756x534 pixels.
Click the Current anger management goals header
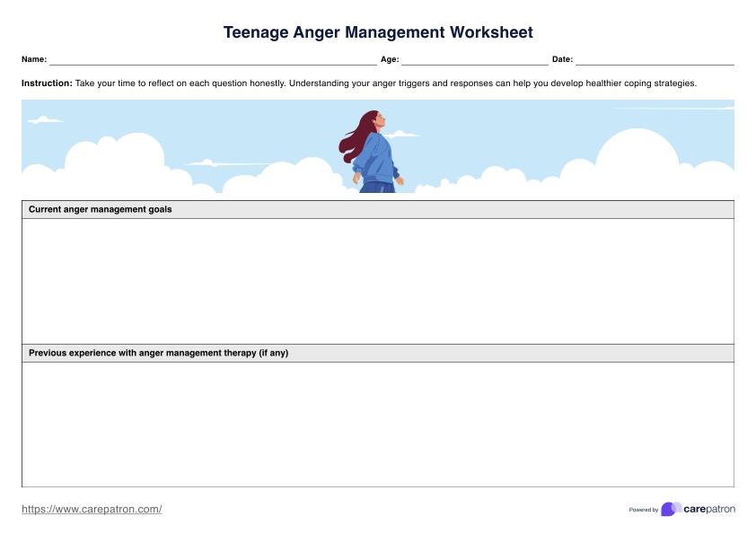click(x=101, y=209)
